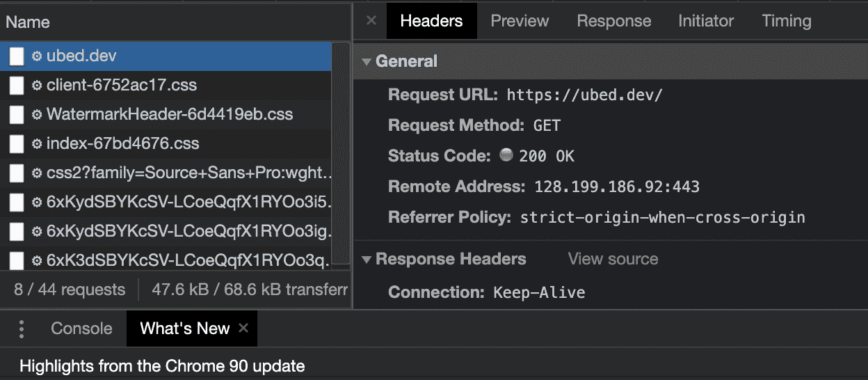Open the drawer three-dot menu
The height and width of the screenshot is (380, 868).
pos(22,328)
